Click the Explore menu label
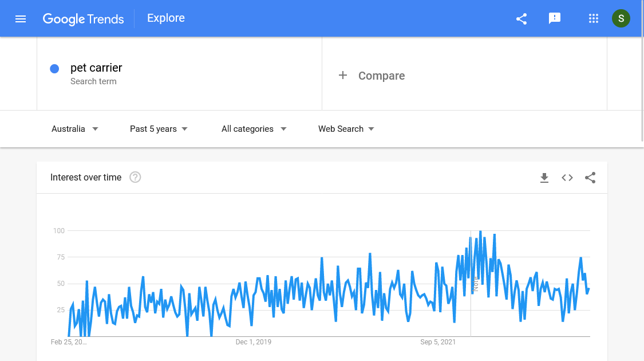Image resolution: width=644 pixels, height=361 pixels. click(x=165, y=18)
